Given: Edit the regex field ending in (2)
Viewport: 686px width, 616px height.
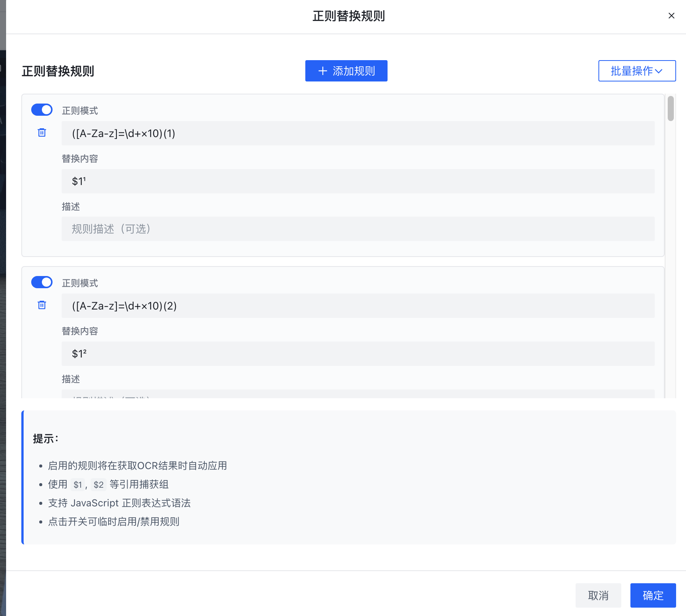Looking at the screenshot, I should tap(358, 306).
